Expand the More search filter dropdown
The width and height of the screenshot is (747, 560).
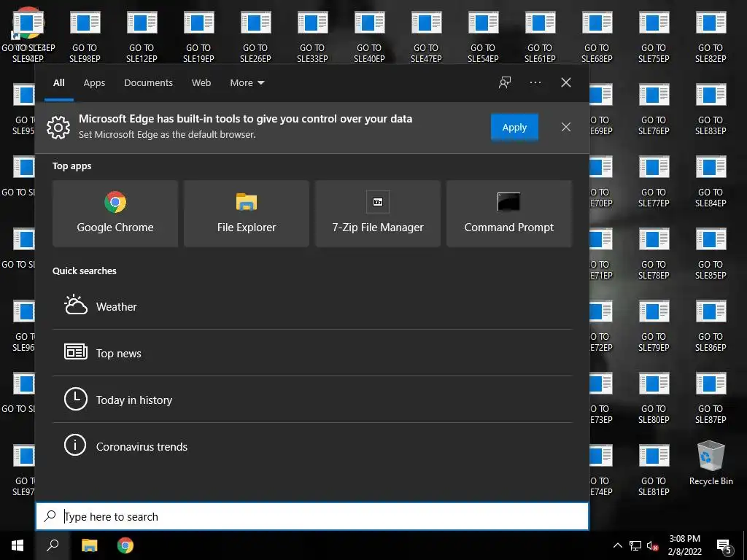(x=247, y=82)
